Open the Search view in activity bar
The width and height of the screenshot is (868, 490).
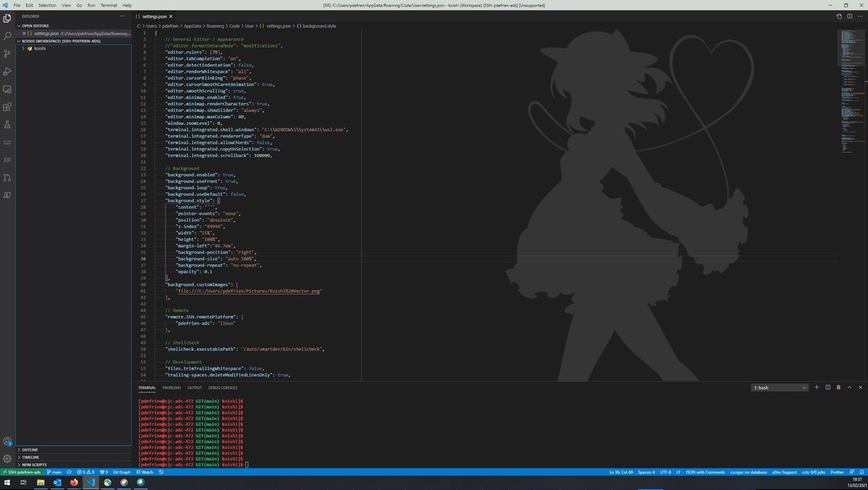tap(7, 35)
